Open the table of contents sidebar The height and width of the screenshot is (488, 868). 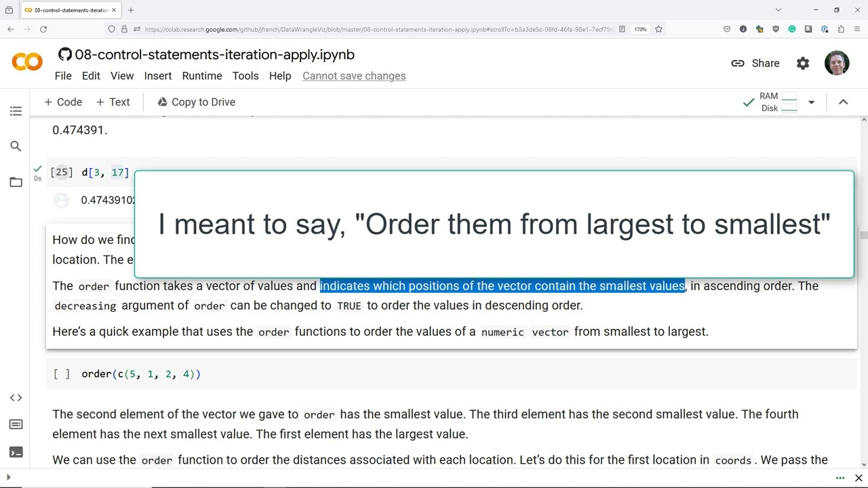pyautogui.click(x=16, y=111)
